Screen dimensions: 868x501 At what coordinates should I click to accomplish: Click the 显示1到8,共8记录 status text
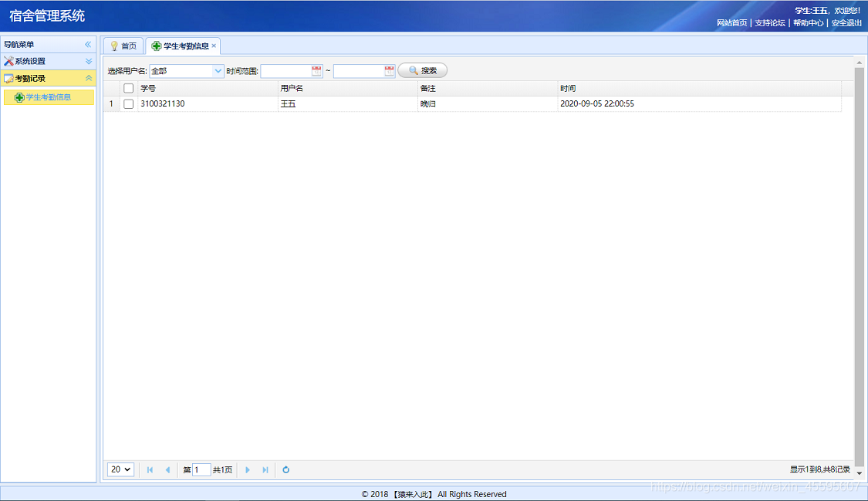(x=820, y=470)
